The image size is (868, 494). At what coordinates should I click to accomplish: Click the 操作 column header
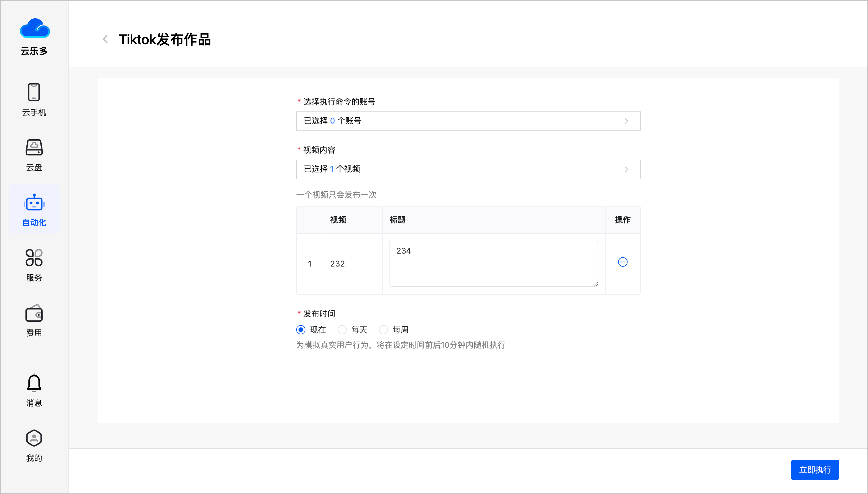pos(623,220)
